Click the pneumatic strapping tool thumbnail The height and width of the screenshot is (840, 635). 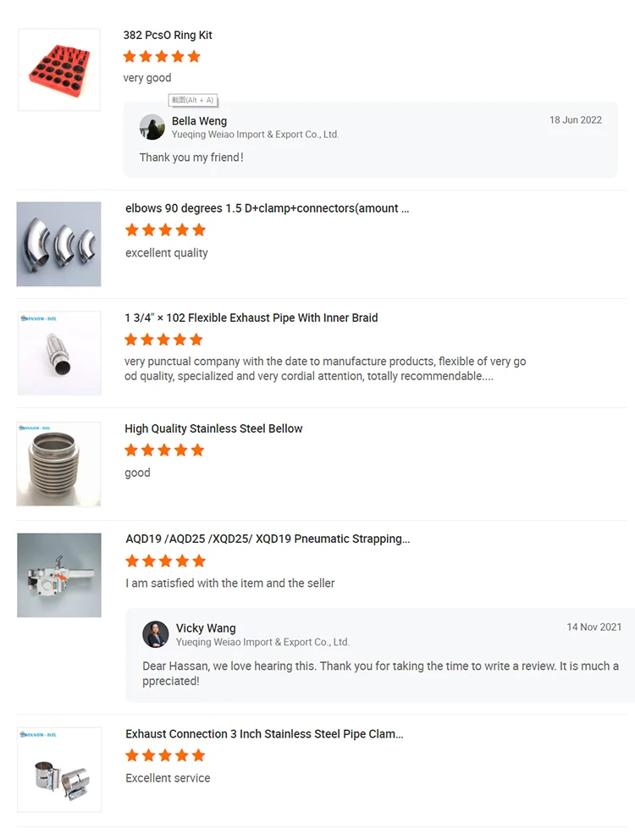tap(59, 575)
